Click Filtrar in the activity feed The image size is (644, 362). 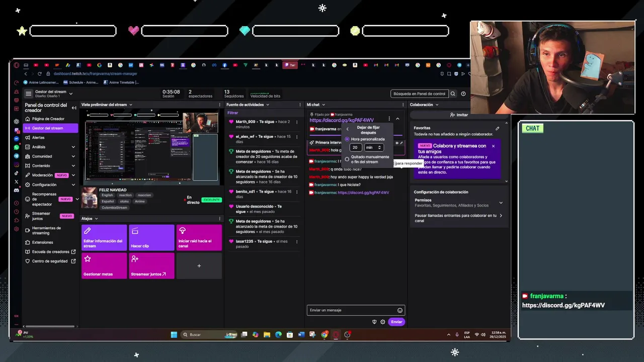232,113
